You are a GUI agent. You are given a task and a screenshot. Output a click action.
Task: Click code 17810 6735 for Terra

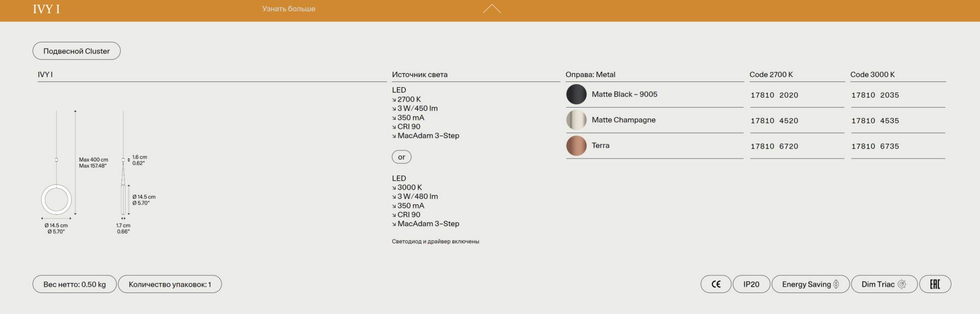click(x=875, y=146)
